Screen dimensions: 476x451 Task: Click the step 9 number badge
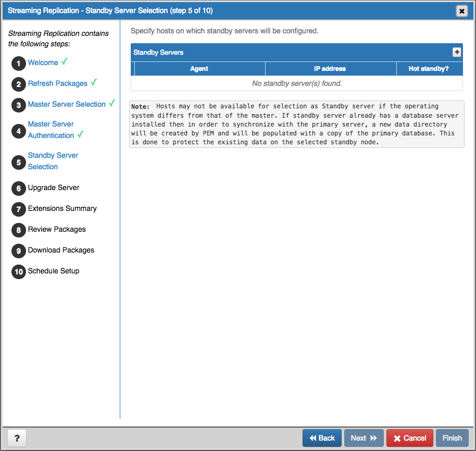(x=19, y=251)
